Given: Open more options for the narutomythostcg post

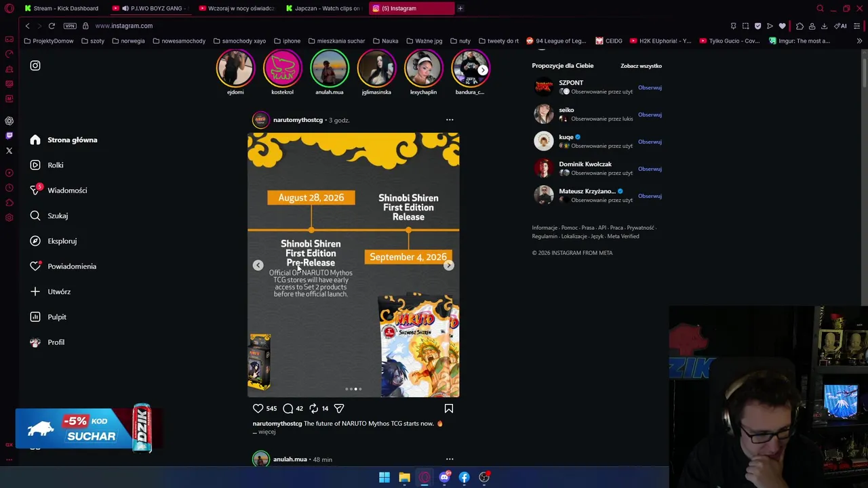Looking at the screenshot, I should (x=450, y=120).
